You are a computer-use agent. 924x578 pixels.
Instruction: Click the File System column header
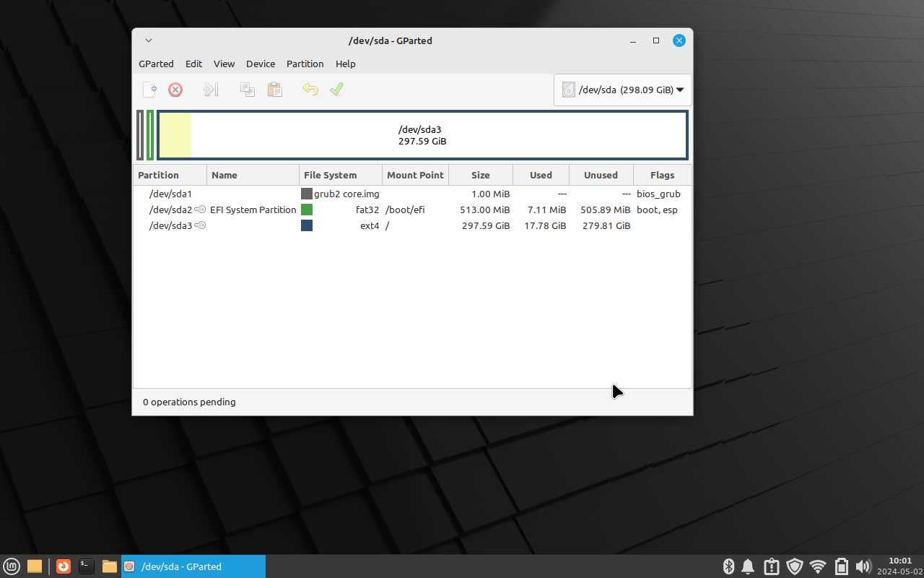(x=341, y=175)
